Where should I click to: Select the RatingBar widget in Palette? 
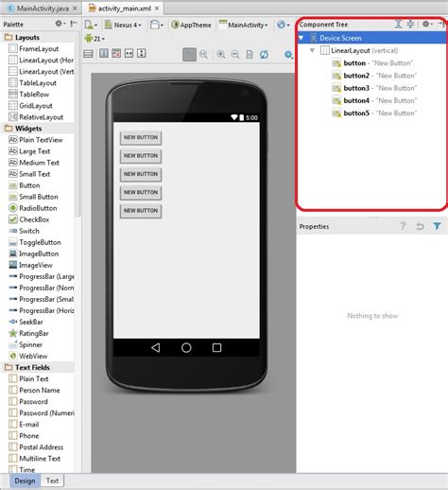28,333
